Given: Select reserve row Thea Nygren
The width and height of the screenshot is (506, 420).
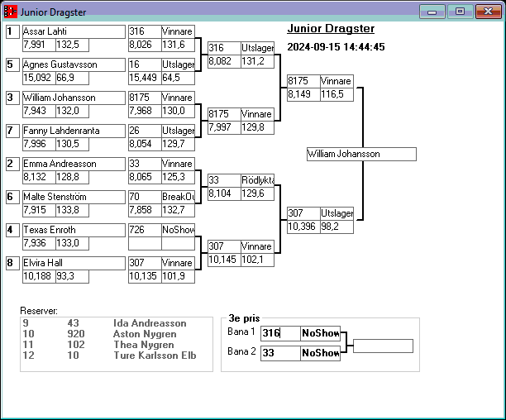Looking at the screenshot, I should pos(117,345).
